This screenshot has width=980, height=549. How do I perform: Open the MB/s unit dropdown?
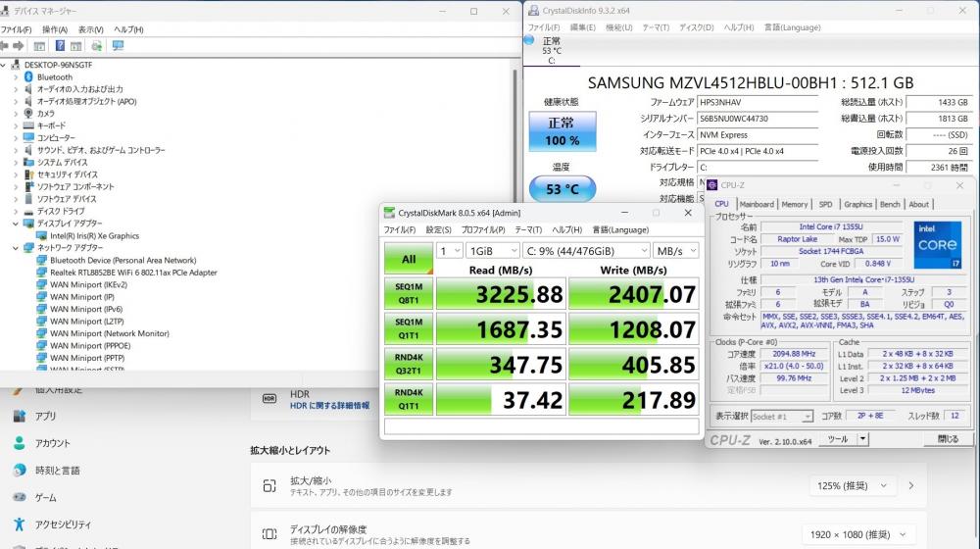tap(675, 251)
